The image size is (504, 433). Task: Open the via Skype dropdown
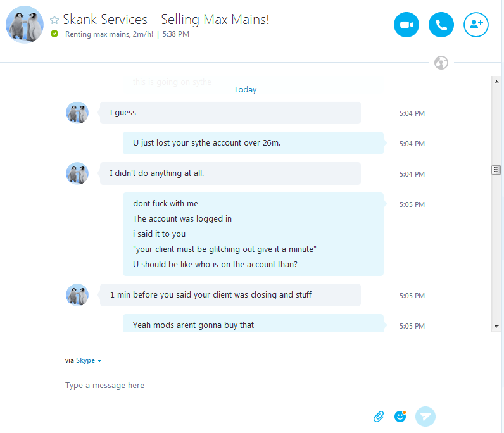pyautogui.click(x=89, y=360)
